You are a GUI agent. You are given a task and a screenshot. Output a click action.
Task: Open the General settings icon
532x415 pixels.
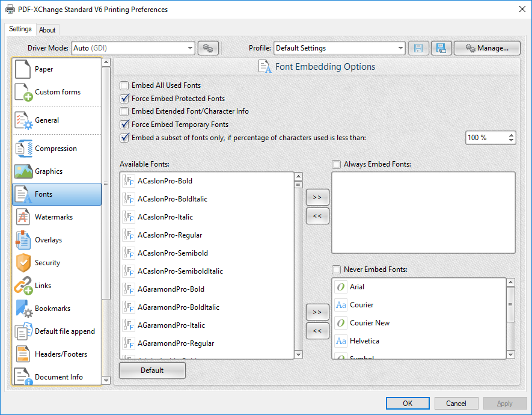click(x=23, y=120)
